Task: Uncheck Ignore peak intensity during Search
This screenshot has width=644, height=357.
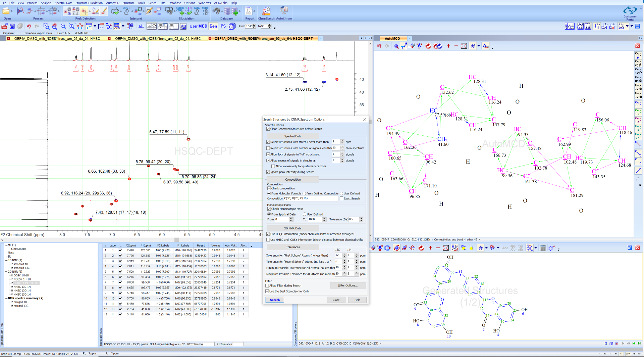Action: tap(268, 172)
